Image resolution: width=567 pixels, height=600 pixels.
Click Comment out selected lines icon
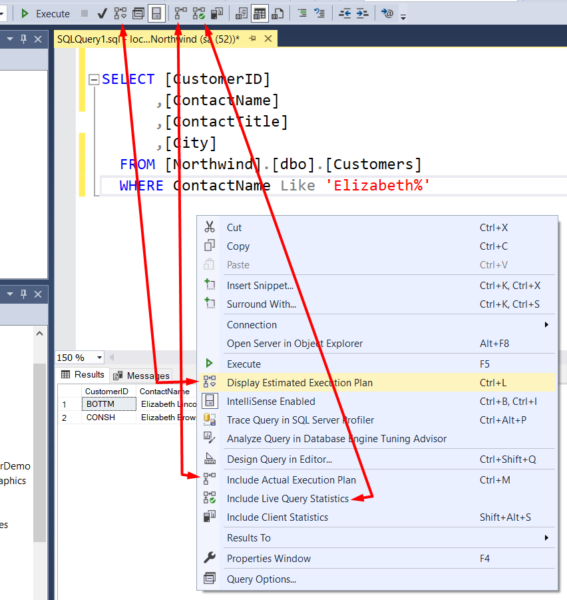302,14
